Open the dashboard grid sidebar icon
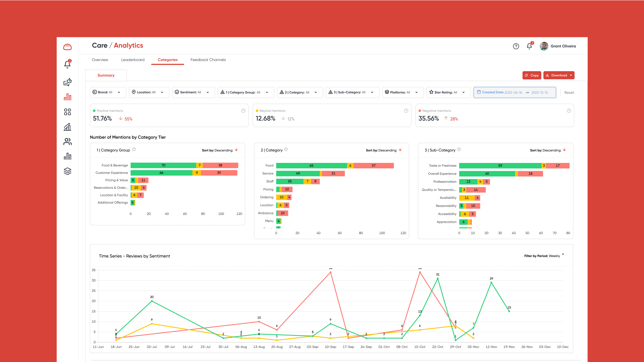The width and height of the screenshot is (644, 362). point(67,112)
